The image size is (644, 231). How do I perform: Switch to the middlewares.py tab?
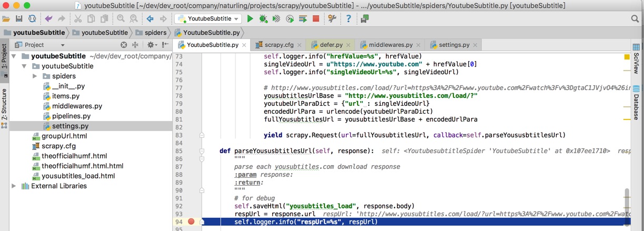[x=390, y=45]
